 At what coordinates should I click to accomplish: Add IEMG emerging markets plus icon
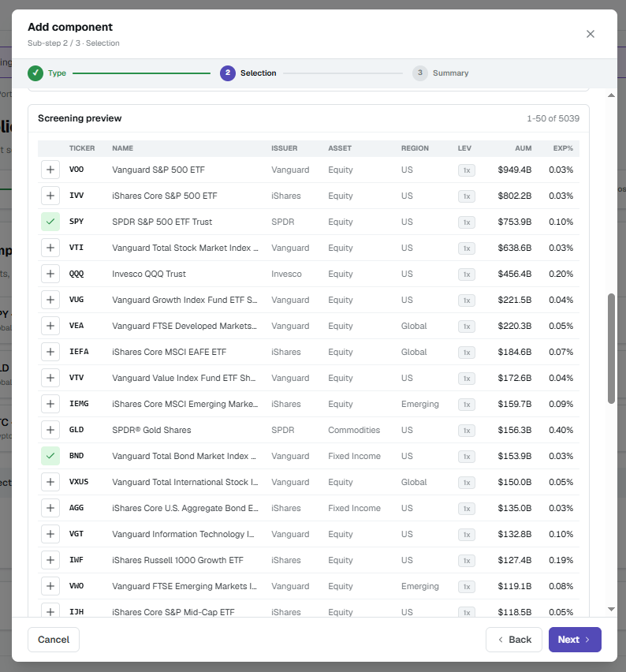click(x=50, y=404)
